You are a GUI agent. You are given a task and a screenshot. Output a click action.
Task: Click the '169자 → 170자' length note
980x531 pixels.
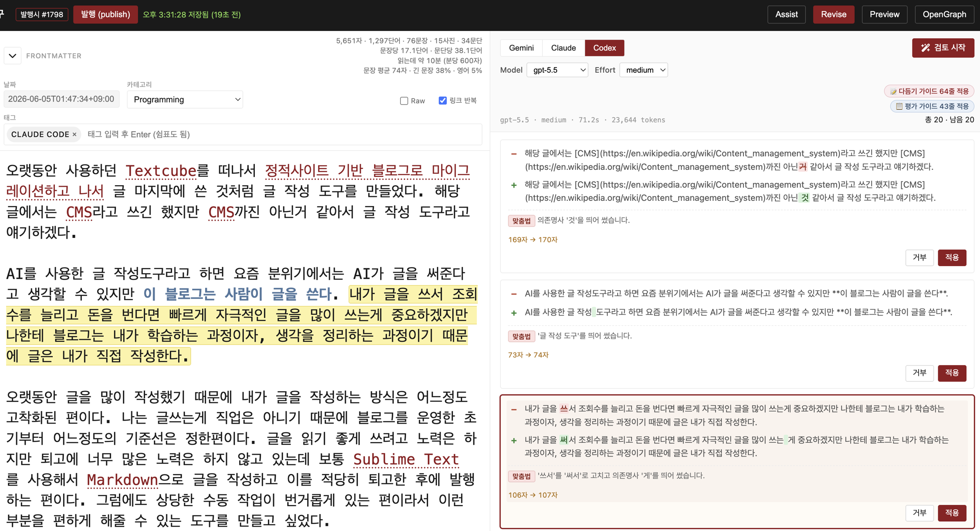(533, 240)
